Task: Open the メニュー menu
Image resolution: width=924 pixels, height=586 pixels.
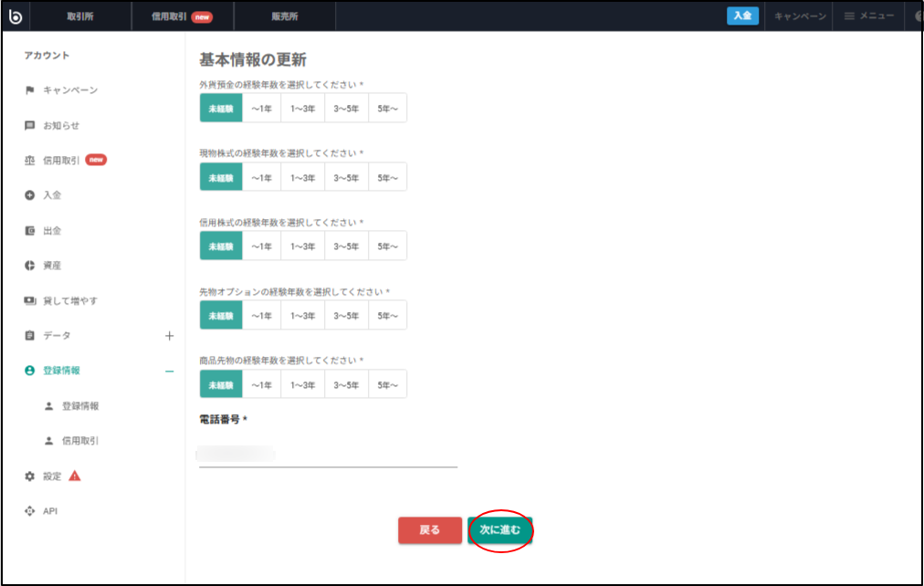Action: [869, 16]
